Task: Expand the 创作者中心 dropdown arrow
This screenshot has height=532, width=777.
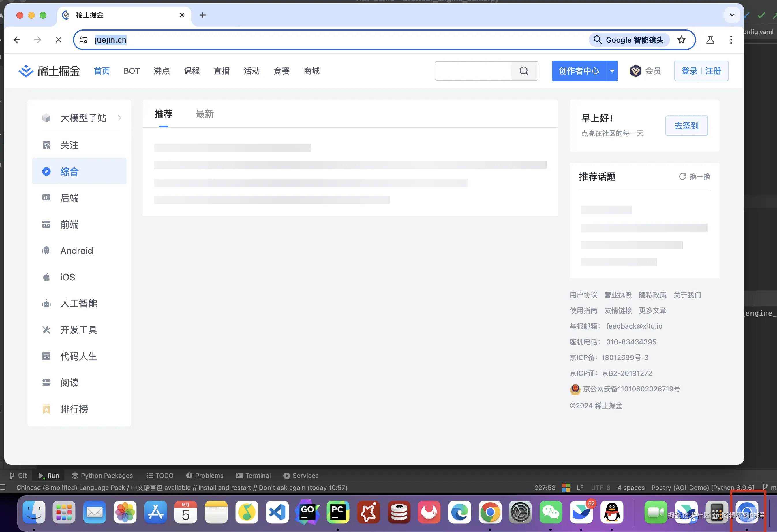Action: [612, 71]
